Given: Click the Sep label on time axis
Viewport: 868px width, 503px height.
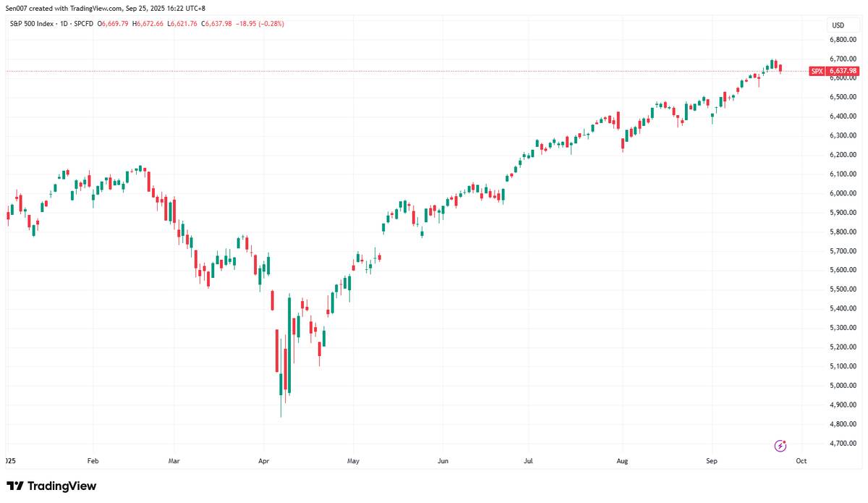Looking at the screenshot, I should (712, 460).
